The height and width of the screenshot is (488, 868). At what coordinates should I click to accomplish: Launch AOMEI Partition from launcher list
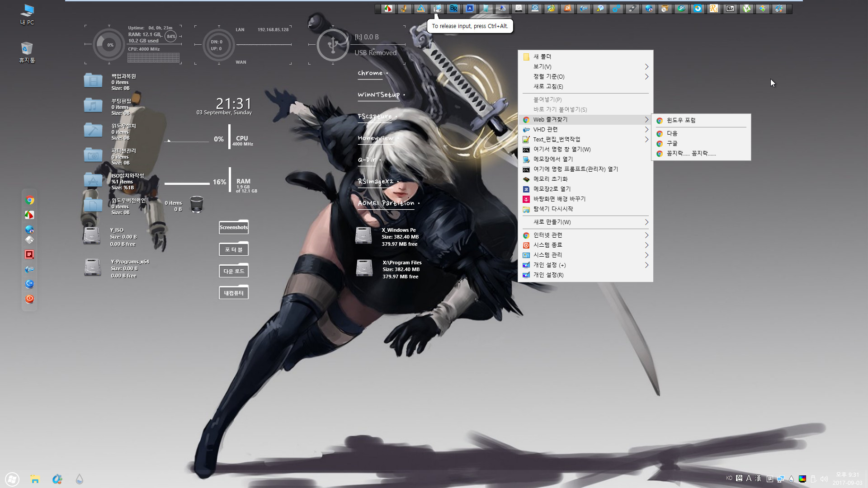click(386, 203)
